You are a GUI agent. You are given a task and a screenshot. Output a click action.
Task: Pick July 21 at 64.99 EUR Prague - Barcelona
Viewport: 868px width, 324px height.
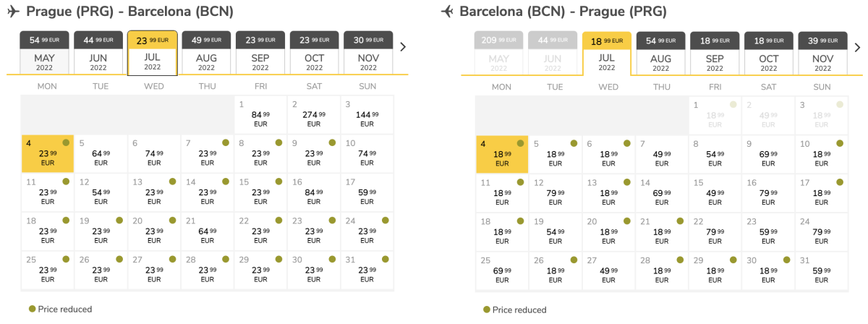pos(206,232)
